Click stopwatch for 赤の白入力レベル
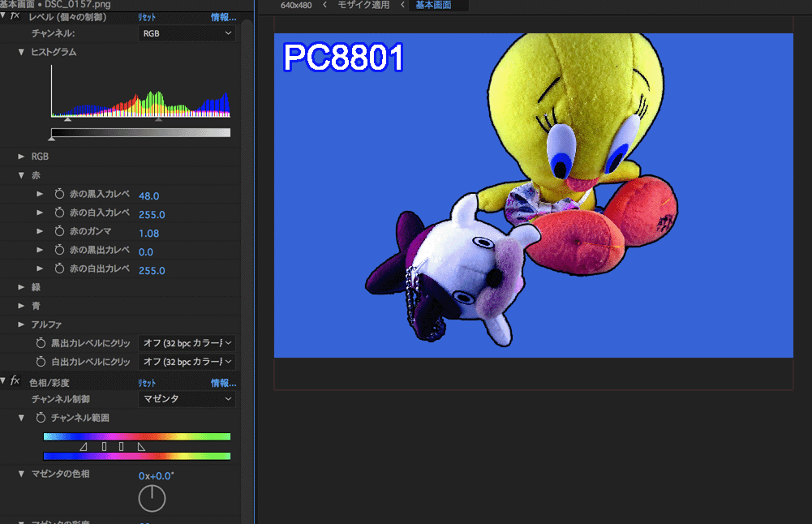The height and width of the screenshot is (524, 812). tap(59, 213)
